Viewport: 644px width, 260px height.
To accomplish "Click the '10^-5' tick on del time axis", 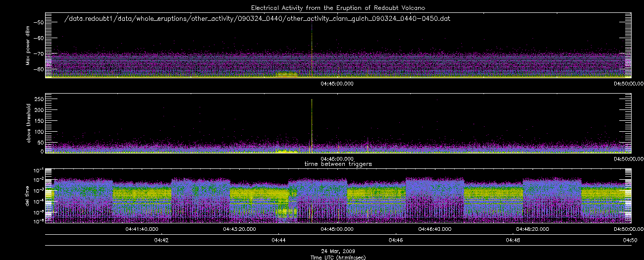I will point(38,211).
